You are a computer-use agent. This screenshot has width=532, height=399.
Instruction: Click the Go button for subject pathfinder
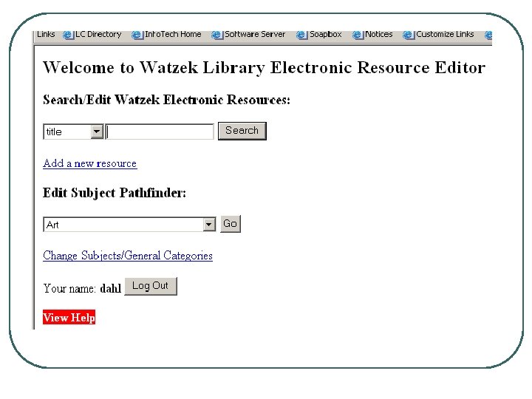(x=231, y=224)
